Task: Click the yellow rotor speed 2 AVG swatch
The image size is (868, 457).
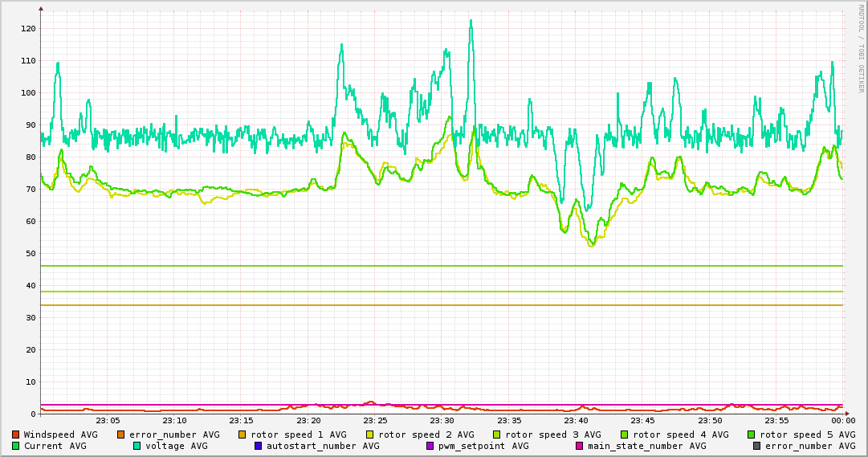Action: [x=370, y=435]
